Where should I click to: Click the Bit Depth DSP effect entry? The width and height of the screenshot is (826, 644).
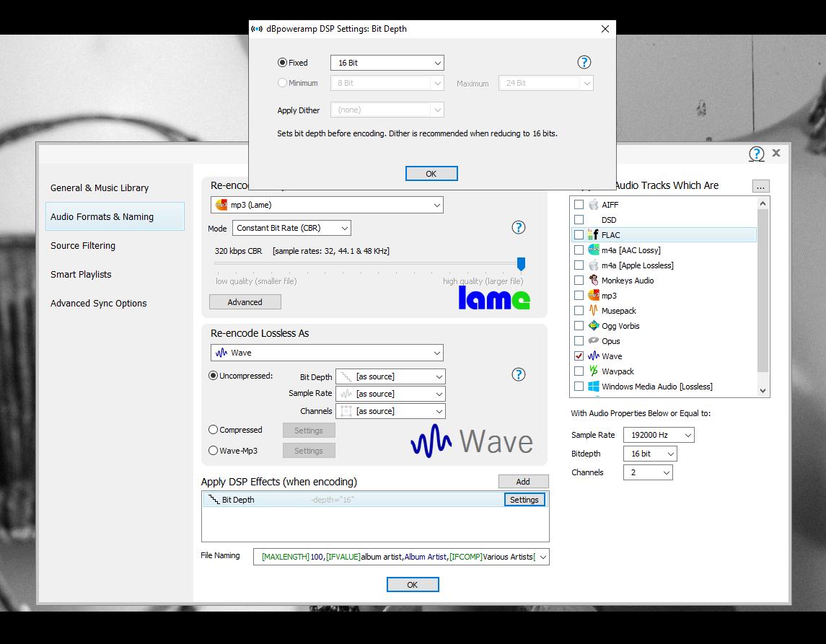(x=238, y=500)
